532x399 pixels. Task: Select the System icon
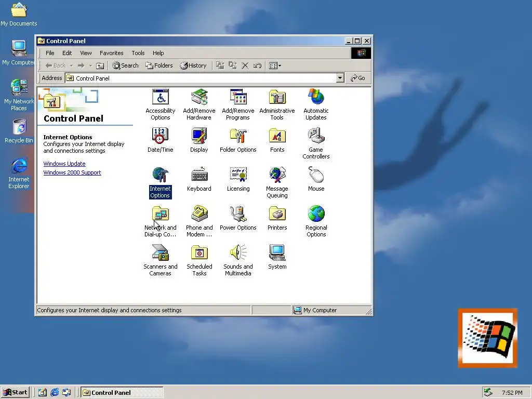click(277, 257)
